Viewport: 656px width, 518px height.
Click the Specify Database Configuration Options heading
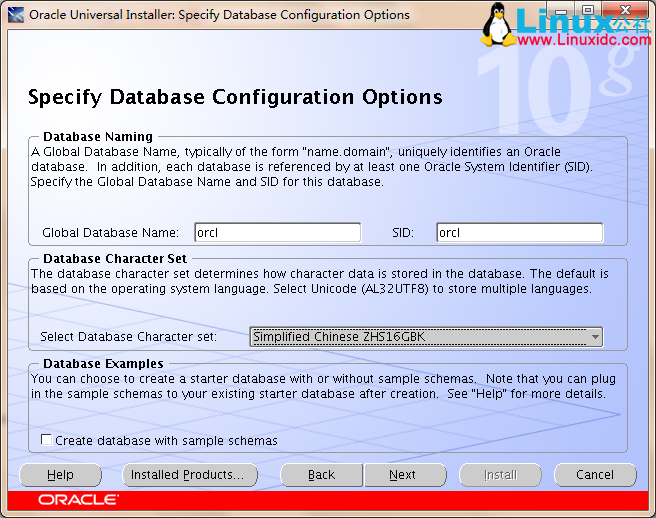(x=235, y=97)
